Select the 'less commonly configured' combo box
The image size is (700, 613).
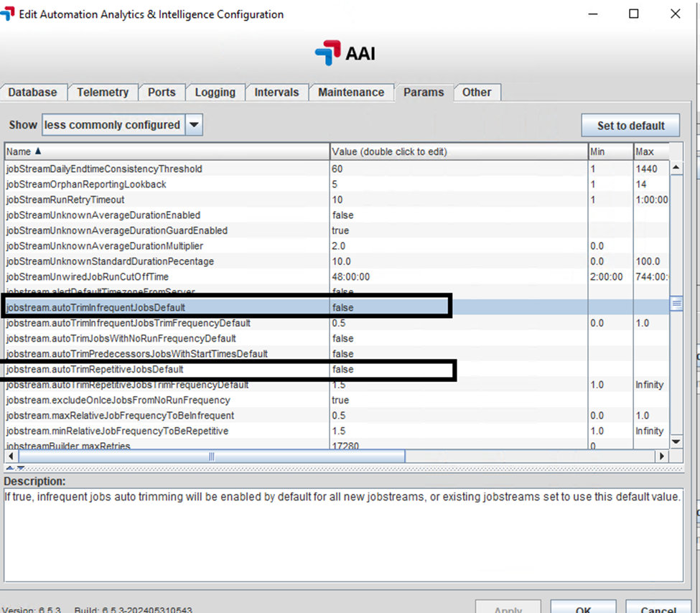[113, 125]
